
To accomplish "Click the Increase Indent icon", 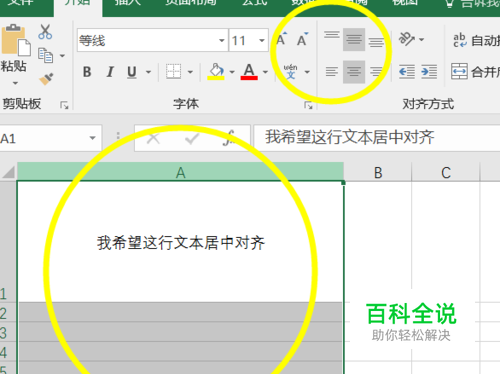I will point(429,72).
